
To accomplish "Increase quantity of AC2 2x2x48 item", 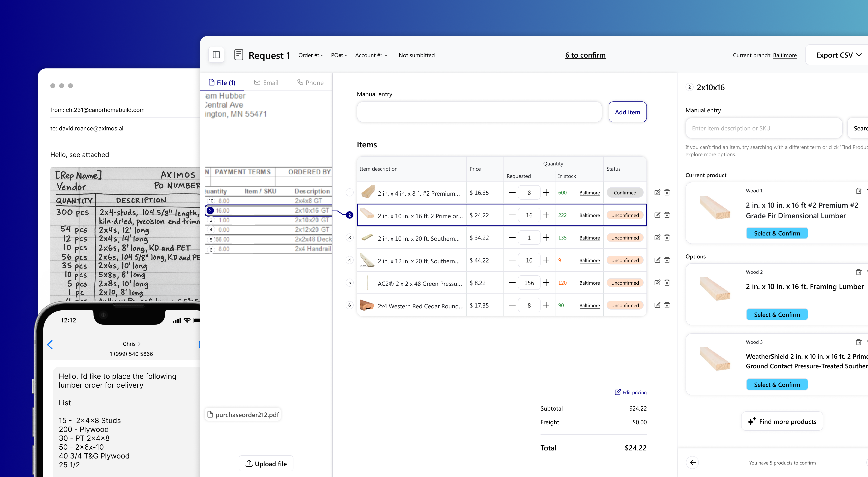I will [x=546, y=283].
